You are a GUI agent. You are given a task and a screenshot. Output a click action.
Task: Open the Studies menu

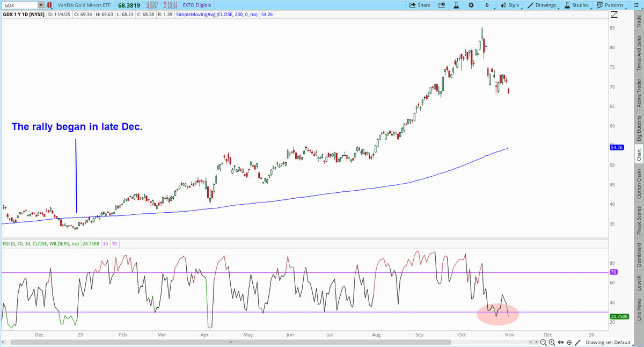(576, 5)
